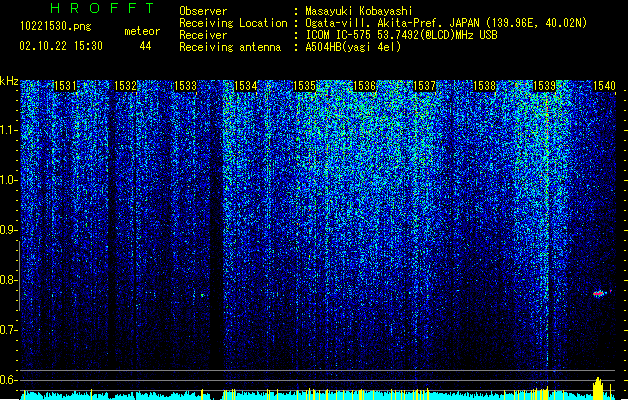
Task: Click the 1534 time marker
Action: [246, 86]
